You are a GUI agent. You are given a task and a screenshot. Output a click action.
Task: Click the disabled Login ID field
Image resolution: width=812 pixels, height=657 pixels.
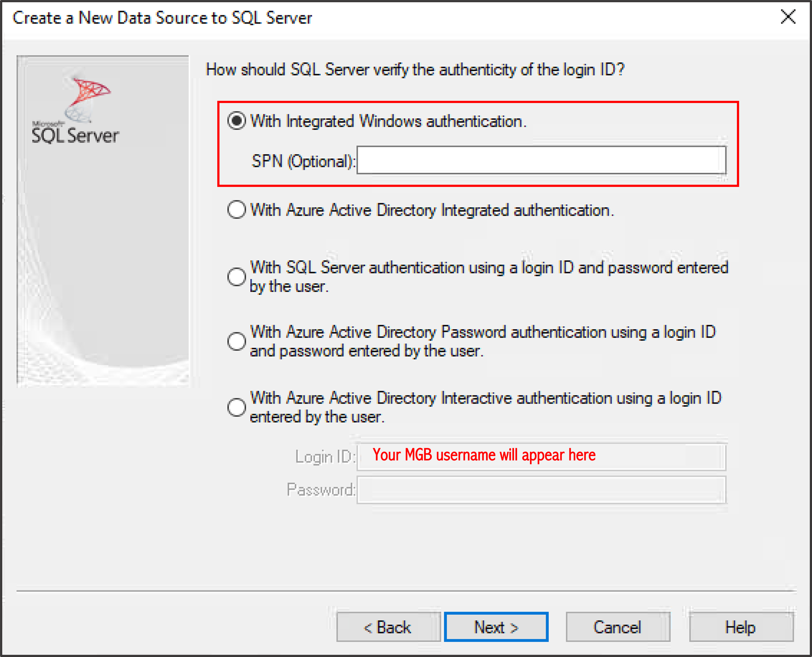541,457
